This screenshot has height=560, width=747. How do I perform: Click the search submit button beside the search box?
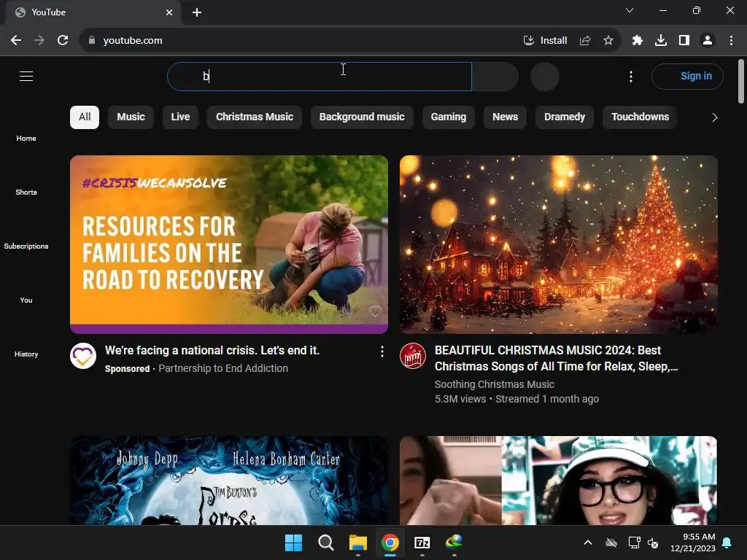[495, 76]
